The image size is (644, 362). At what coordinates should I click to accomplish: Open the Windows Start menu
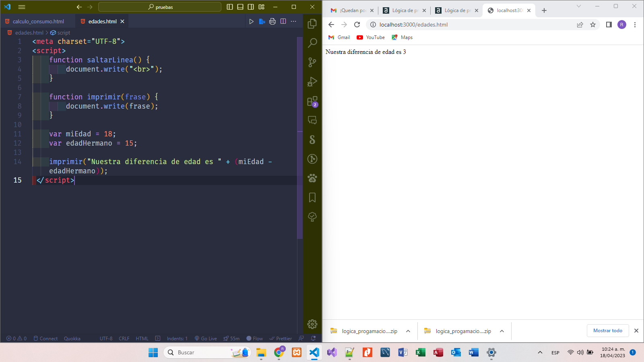pos(153,352)
